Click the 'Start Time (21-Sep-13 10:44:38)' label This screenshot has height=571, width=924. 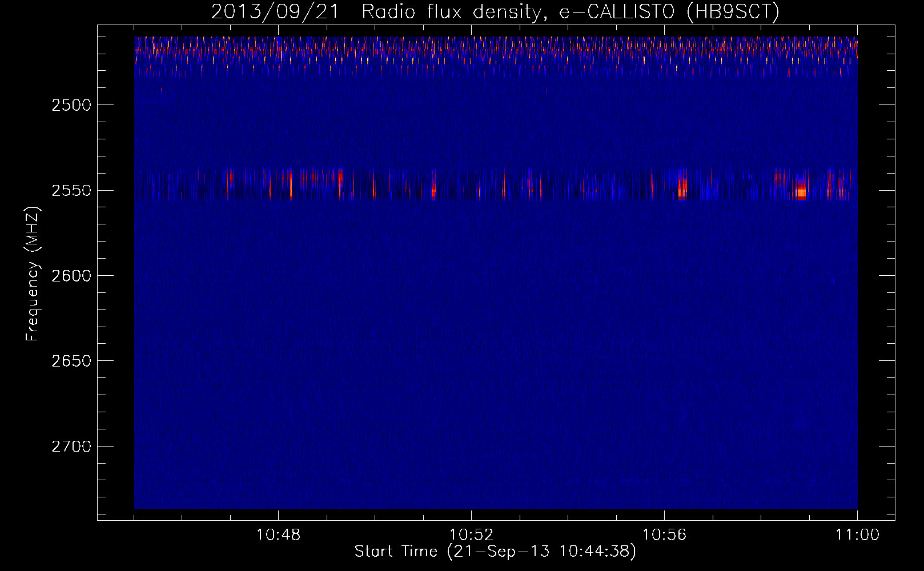pyautogui.click(x=495, y=552)
